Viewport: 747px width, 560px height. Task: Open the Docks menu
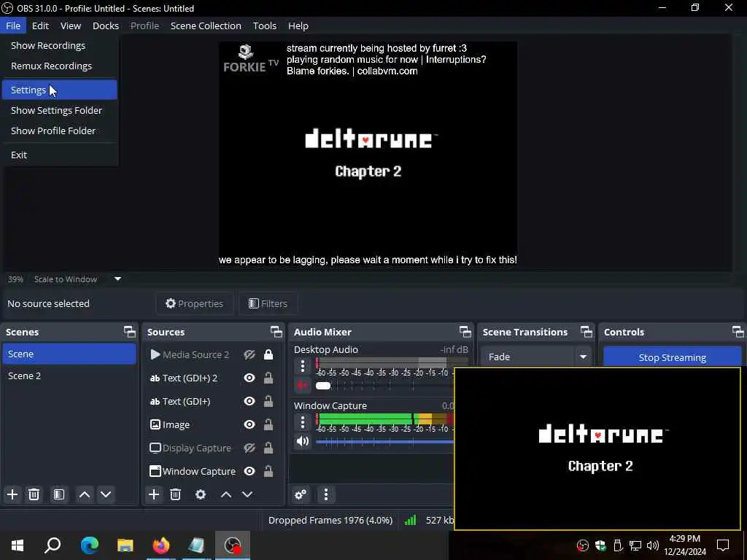pyautogui.click(x=106, y=26)
